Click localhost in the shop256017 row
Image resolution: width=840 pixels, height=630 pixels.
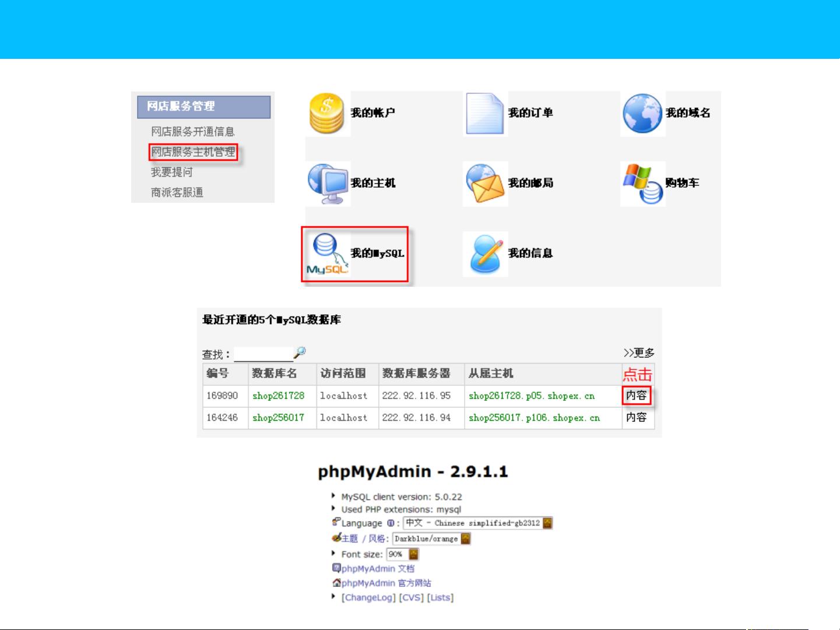tap(344, 418)
